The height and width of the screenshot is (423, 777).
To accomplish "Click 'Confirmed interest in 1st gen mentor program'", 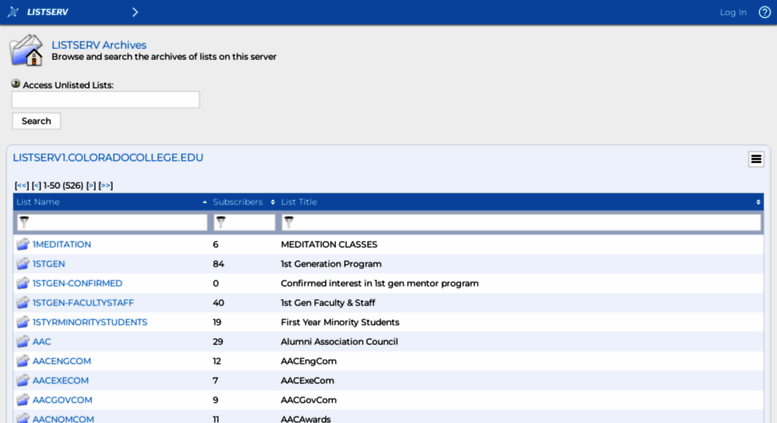I will (380, 283).
